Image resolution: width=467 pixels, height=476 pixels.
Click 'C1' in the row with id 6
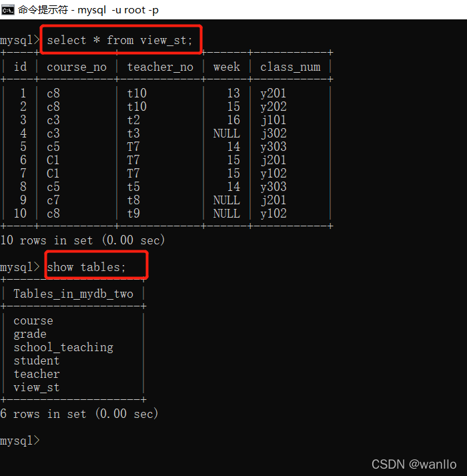[x=53, y=160]
